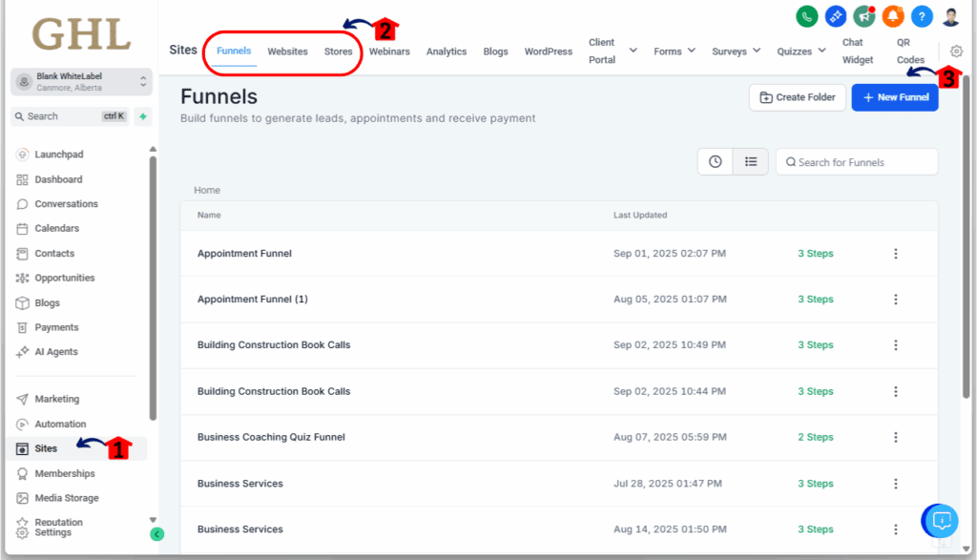Image resolution: width=977 pixels, height=560 pixels.
Task: Switch to the Webinars tab
Action: pyautogui.click(x=389, y=52)
